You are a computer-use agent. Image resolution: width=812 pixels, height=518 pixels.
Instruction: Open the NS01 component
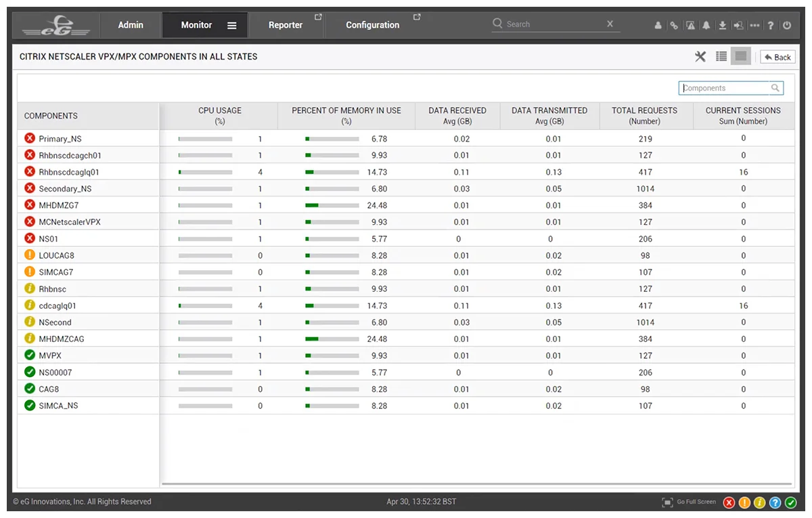coord(49,239)
